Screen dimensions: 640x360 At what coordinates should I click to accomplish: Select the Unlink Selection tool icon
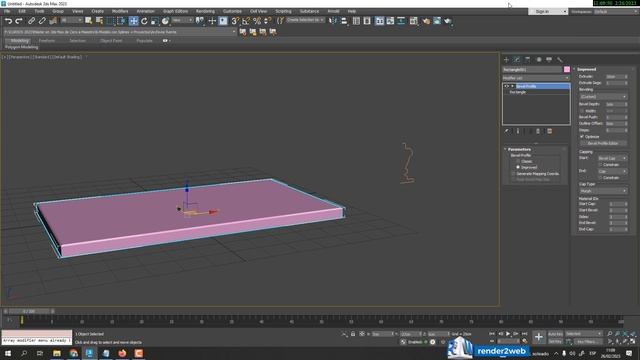(42, 21)
